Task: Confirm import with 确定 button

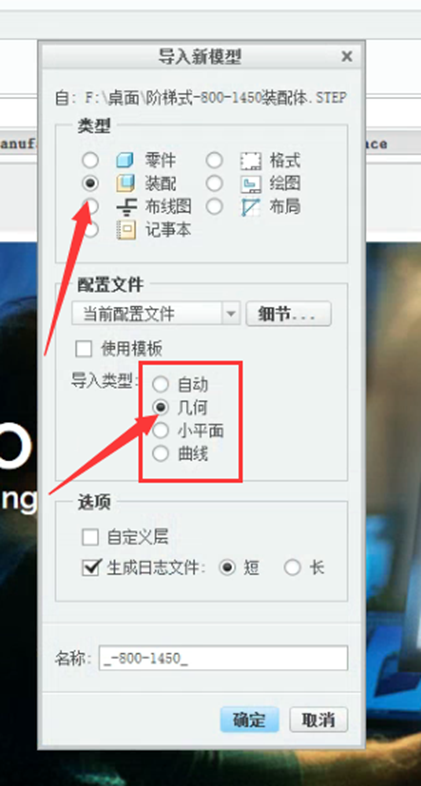Action: click(249, 720)
